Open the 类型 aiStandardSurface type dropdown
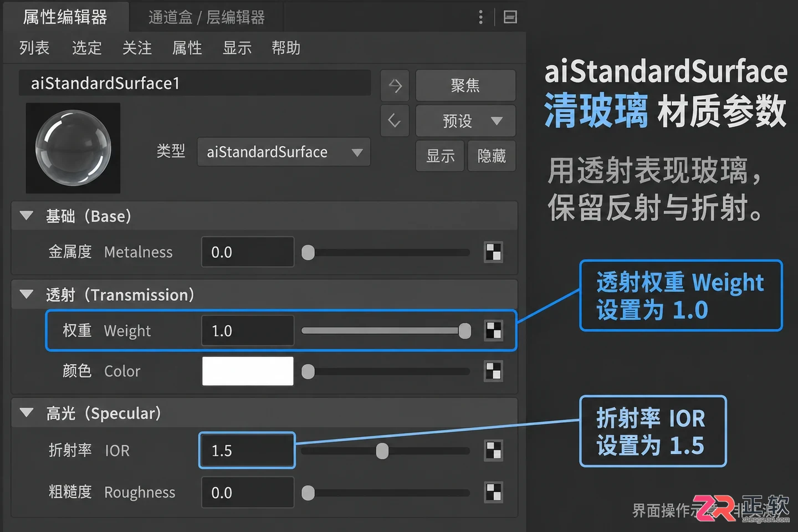 pos(284,152)
